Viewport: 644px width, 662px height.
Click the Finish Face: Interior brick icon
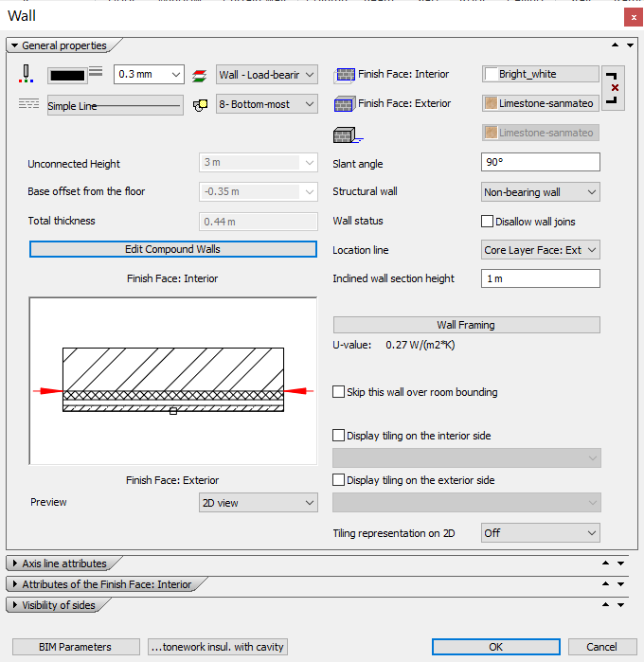343,75
